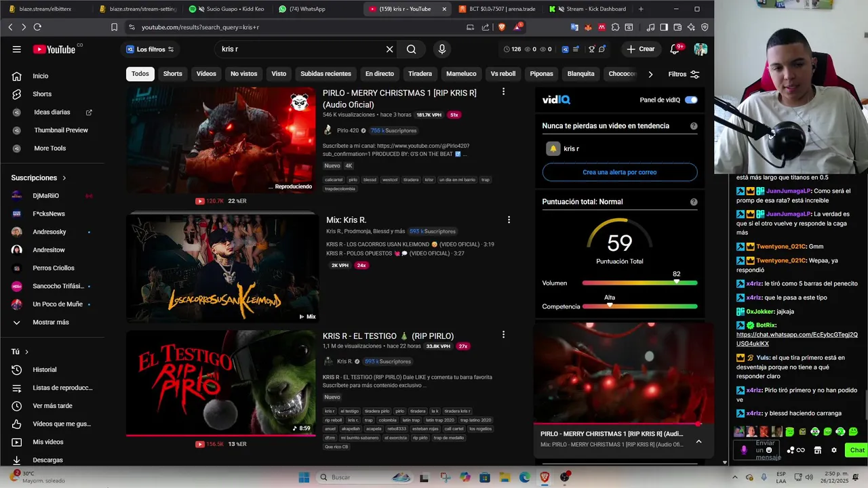Open vidIQ trophy achievements icon
868x488 pixels.
(591, 49)
